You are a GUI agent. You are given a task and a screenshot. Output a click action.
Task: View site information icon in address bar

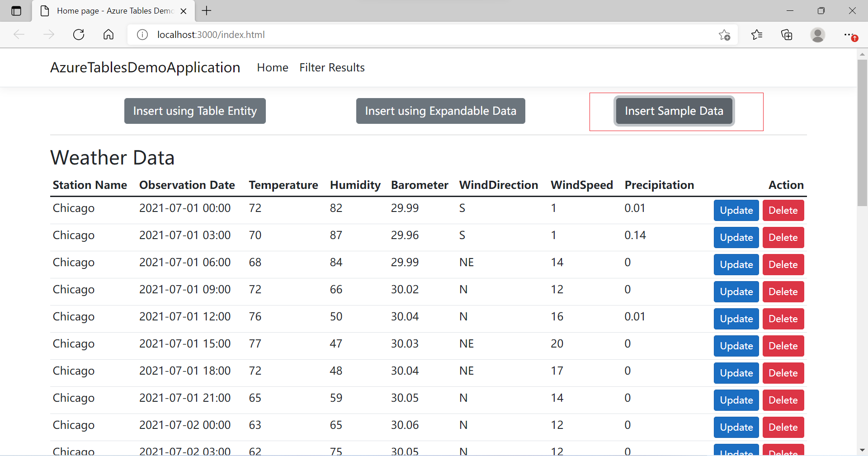coord(142,35)
